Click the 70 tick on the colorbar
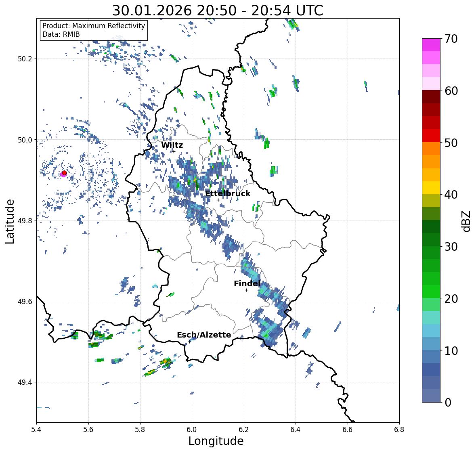Screen dimensions: 476x451 coord(451,39)
